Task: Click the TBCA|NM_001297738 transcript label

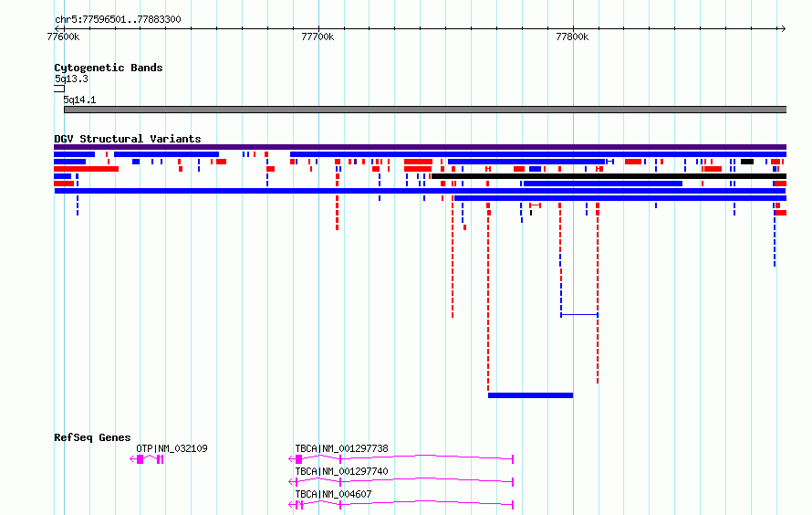Action: point(342,448)
